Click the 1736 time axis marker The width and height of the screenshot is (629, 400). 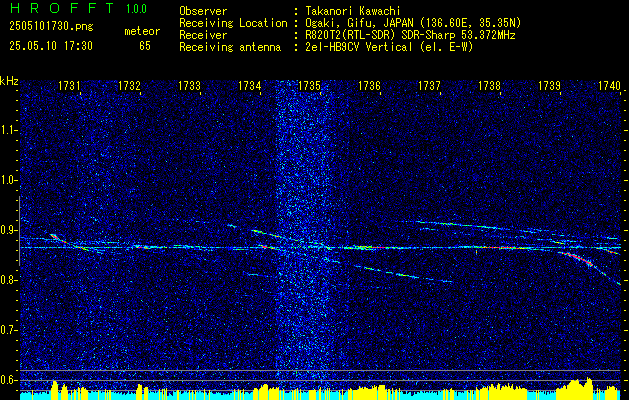[x=369, y=86]
